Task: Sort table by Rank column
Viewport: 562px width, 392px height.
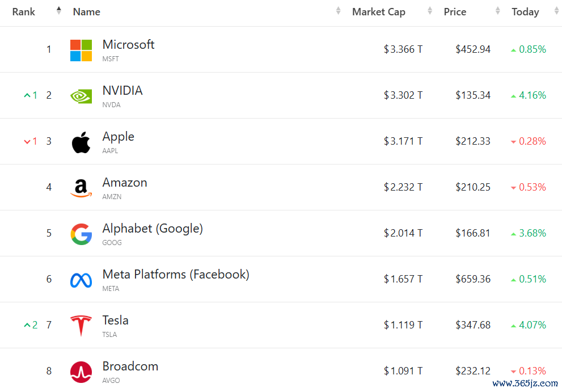Action: point(24,12)
